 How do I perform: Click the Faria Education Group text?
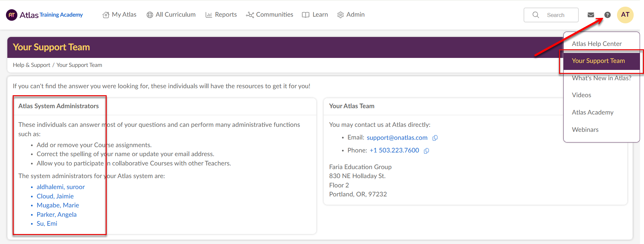point(360,167)
